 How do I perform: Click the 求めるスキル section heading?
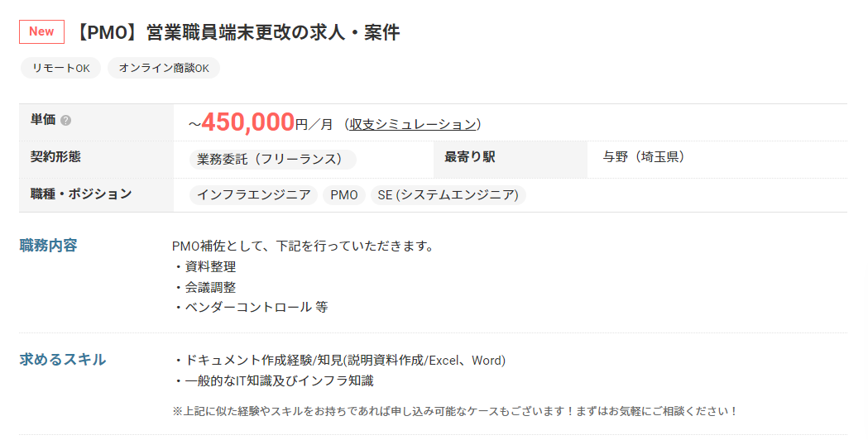pyautogui.click(x=63, y=360)
